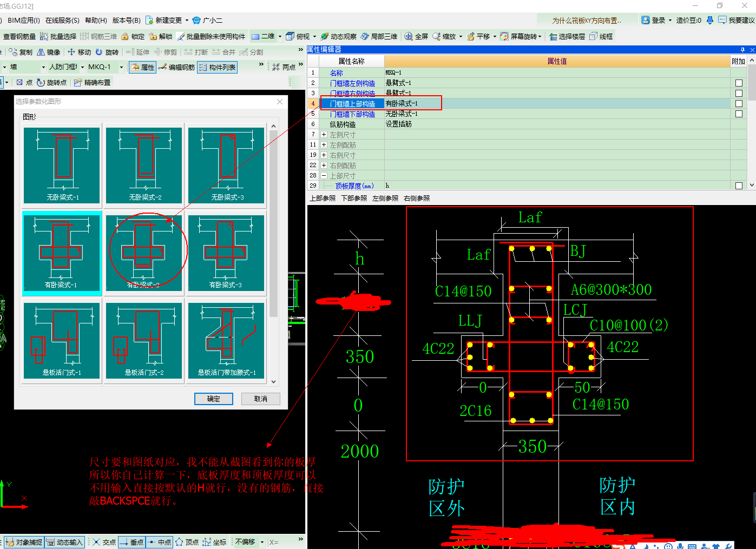Click the 线框 wireframe icon
Screen dimensions: 756x549
pyautogui.click(x=593, y=36)
